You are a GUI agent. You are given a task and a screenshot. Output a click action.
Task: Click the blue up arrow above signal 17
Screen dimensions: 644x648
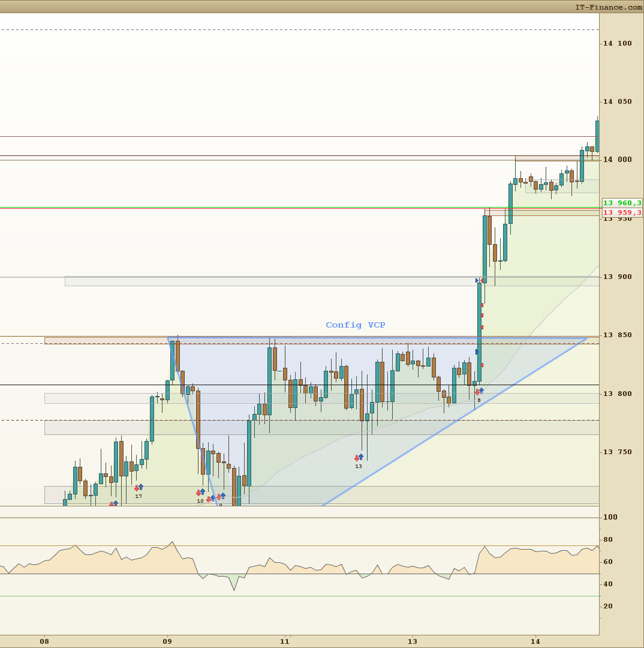click(x=141, y=487)
